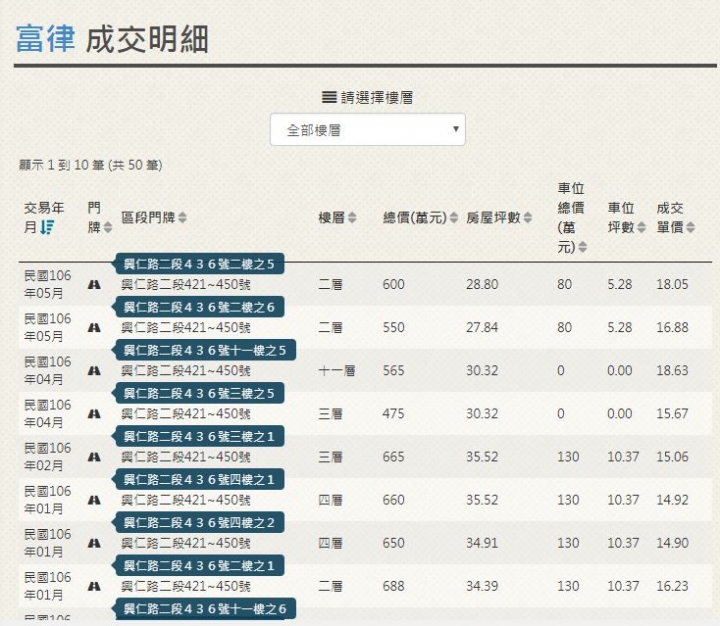
Task: Click house area cell 27.84
Action: [x=482, y=327]
